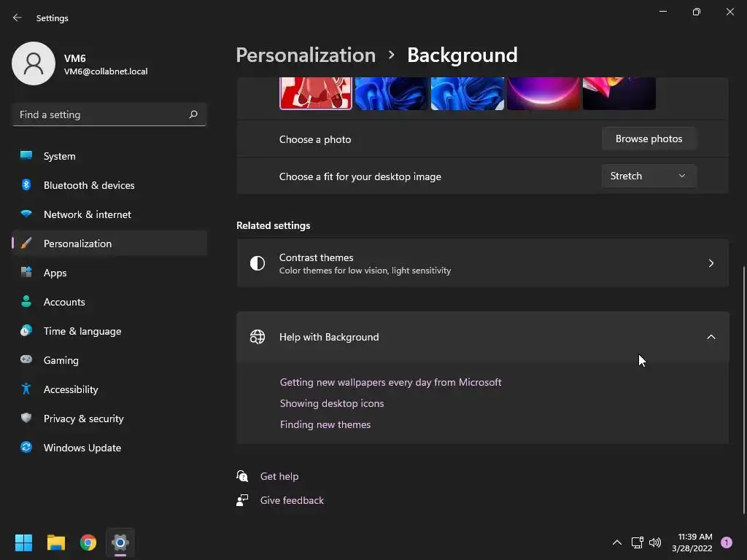Viewport: 747px width, 560px height.
Task: Open the Finding new themes link
Action: coord(325,424)
